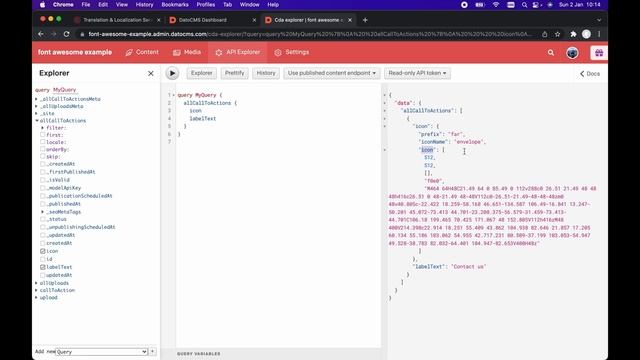Prettify the query

234,73
